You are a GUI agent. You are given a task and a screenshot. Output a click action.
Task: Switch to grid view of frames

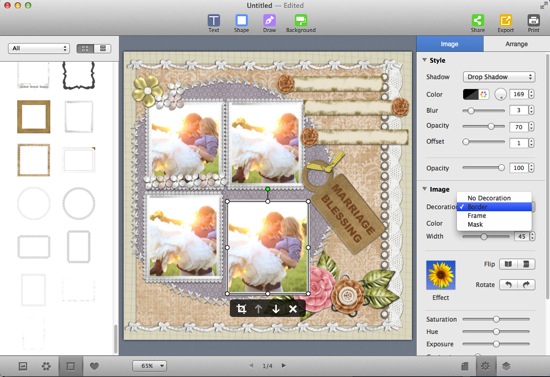pos(85,48)
